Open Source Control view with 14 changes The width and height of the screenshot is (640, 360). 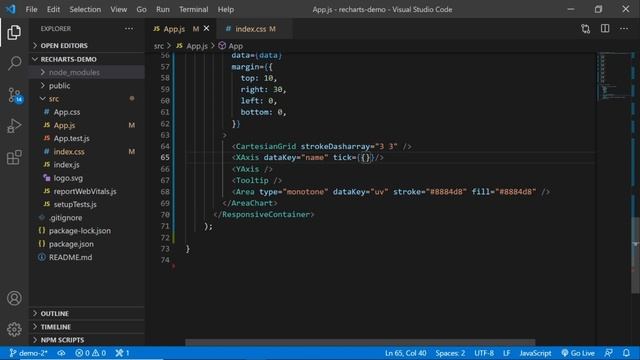14,95
